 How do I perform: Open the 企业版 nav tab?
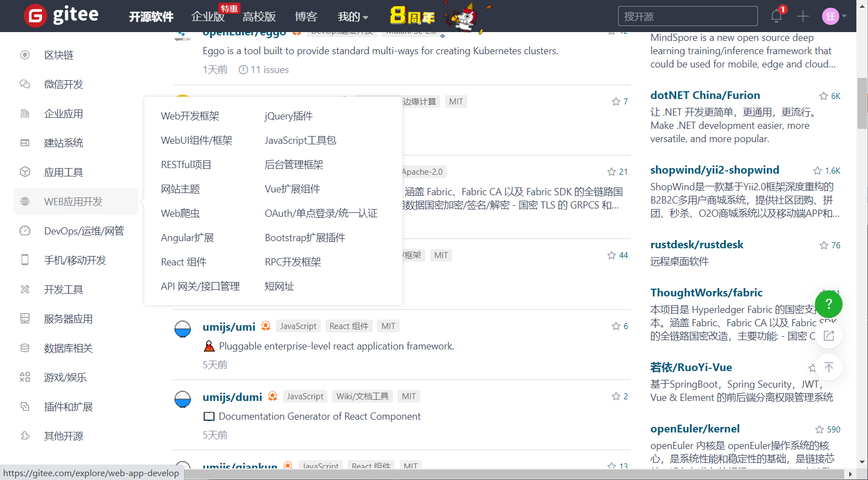[x=208, y=17]
